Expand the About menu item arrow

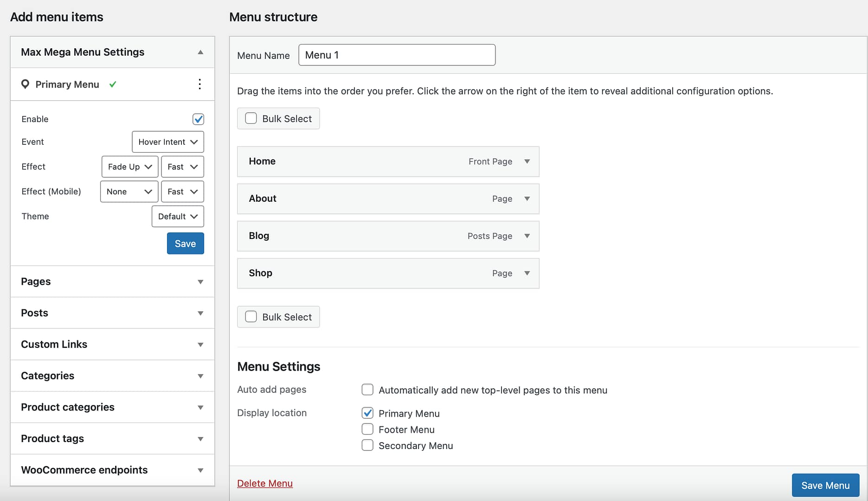[527, 199]
